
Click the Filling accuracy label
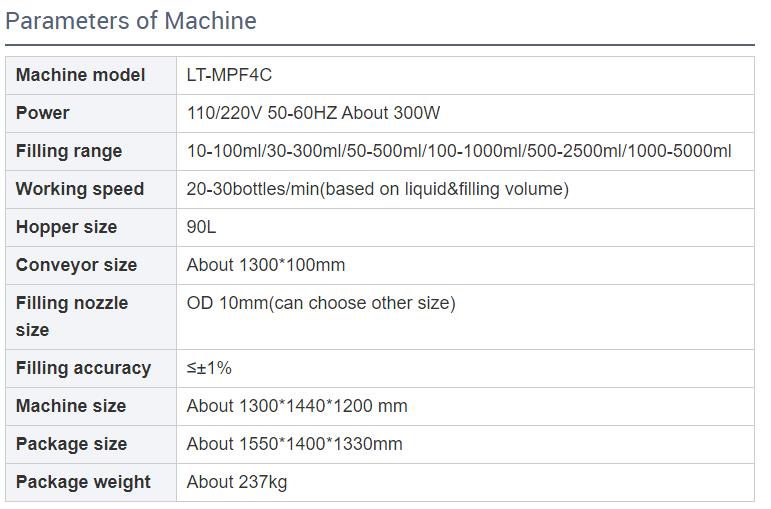pos(83,368)
